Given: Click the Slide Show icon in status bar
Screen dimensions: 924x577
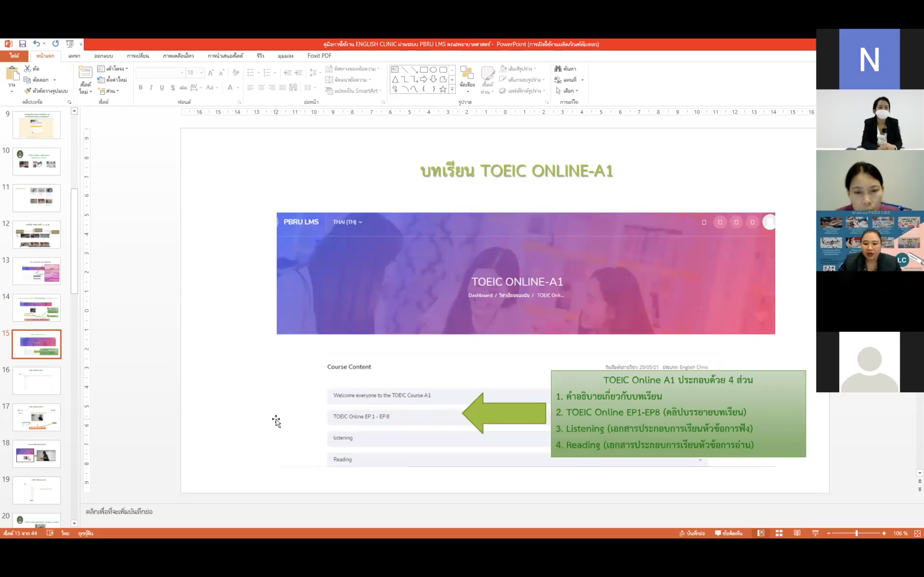Looking at the screenshot, I should [815, 533].
